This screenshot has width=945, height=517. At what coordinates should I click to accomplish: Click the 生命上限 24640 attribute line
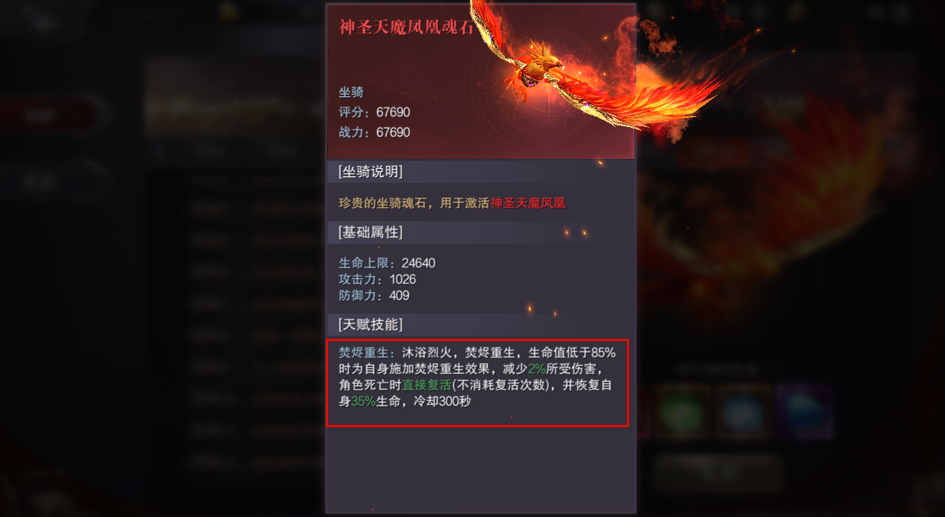click(387, 263)
